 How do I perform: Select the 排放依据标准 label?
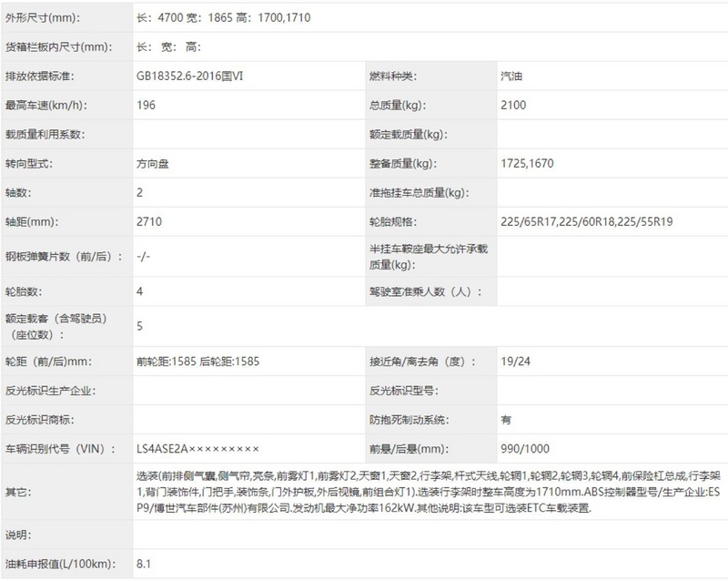(39, 76)
